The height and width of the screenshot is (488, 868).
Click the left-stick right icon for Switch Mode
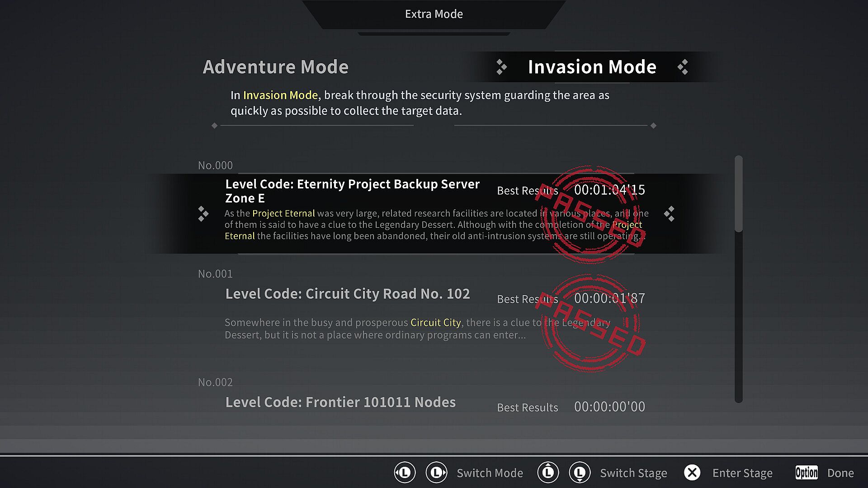pyautogui.click(x=436, y=473)
